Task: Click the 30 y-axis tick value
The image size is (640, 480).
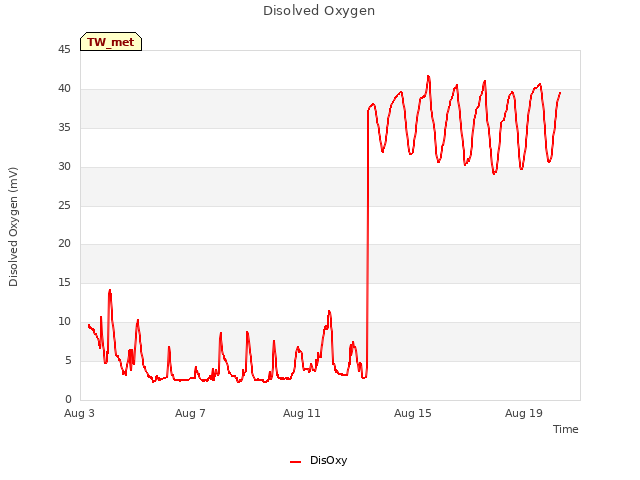Action: (64, 167)
